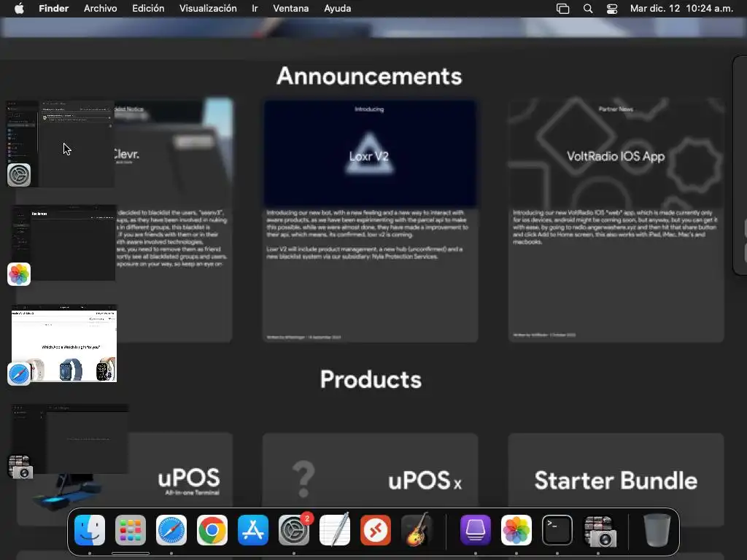Click the Photos icon on stage thumbnail
This screenshot has width=747, height=560.
(19, 274)
